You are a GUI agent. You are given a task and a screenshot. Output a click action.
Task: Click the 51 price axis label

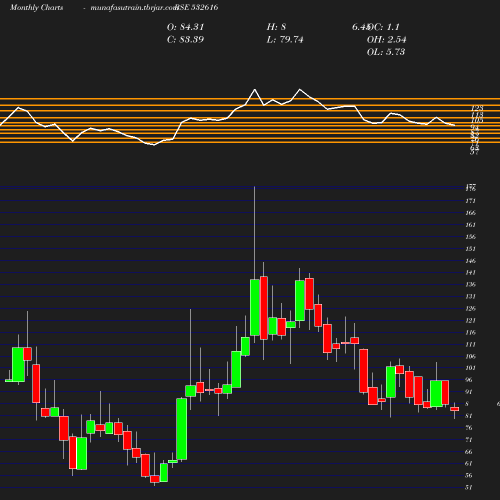click(x=469, y=487)
